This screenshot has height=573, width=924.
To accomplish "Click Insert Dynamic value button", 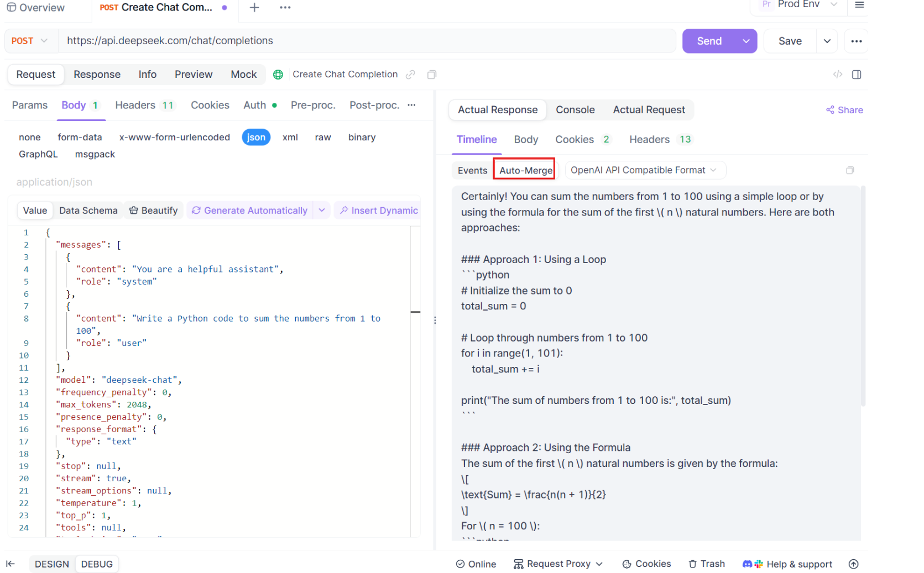I will (x=378, y=211).
